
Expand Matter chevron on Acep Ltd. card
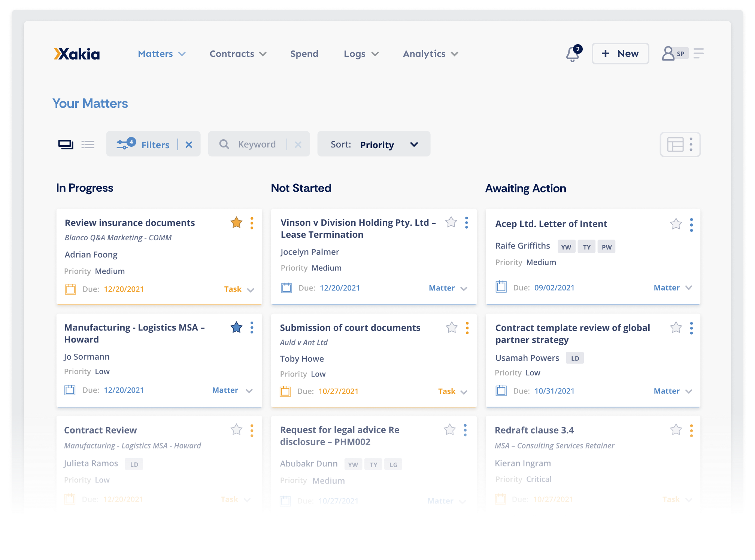coord(689,287)
